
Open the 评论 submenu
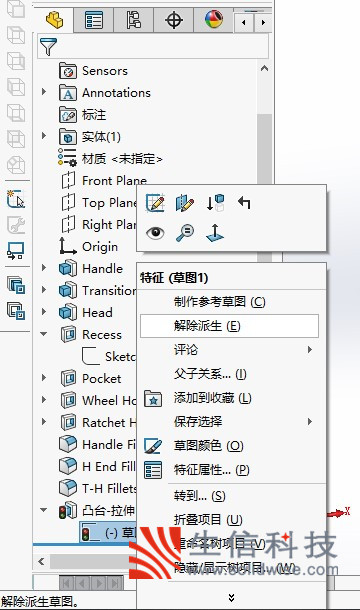pos(231,350)
